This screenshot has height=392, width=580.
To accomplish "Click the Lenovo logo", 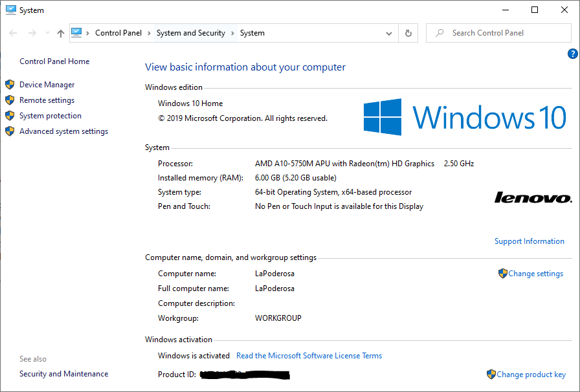I will pyautogui.click(x=533, y=197).
